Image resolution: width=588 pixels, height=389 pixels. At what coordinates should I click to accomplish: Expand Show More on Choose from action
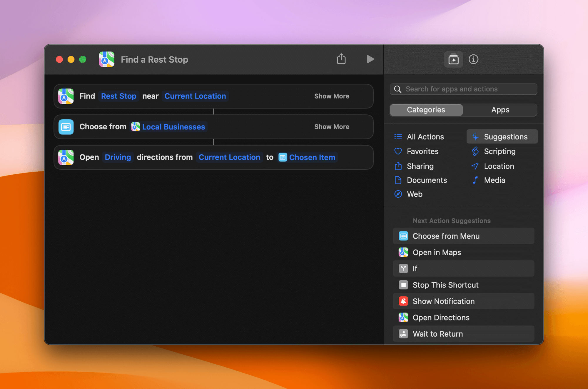(x=332, y=127)
